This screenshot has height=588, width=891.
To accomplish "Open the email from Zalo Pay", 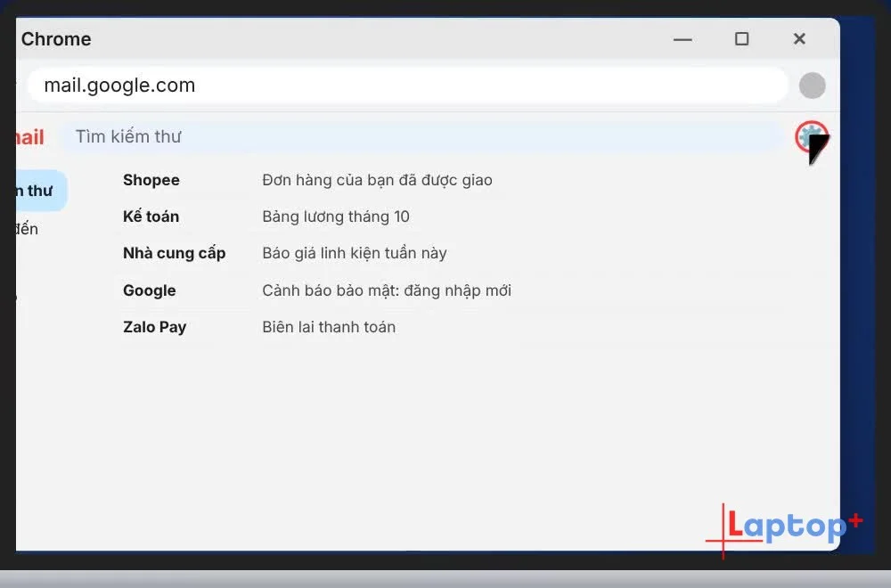I will [x=154, y=327].
